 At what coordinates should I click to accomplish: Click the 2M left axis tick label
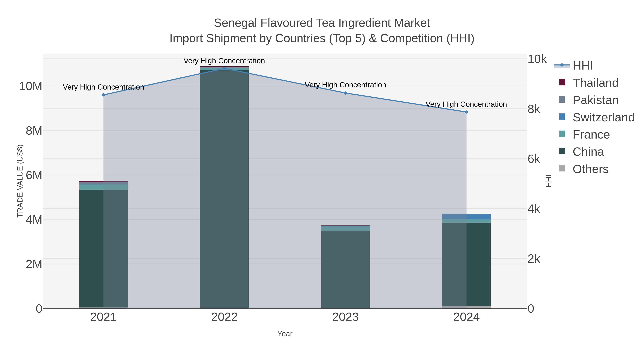pyautogui.click(x=34, y=264)
